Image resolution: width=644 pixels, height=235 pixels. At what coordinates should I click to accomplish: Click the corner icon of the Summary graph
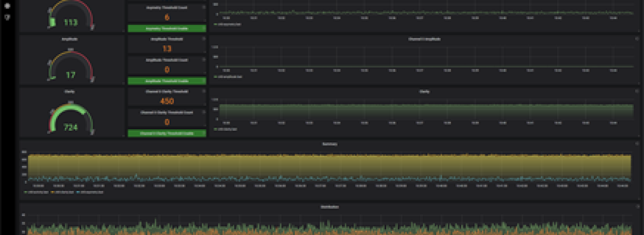tap(637, 144)
